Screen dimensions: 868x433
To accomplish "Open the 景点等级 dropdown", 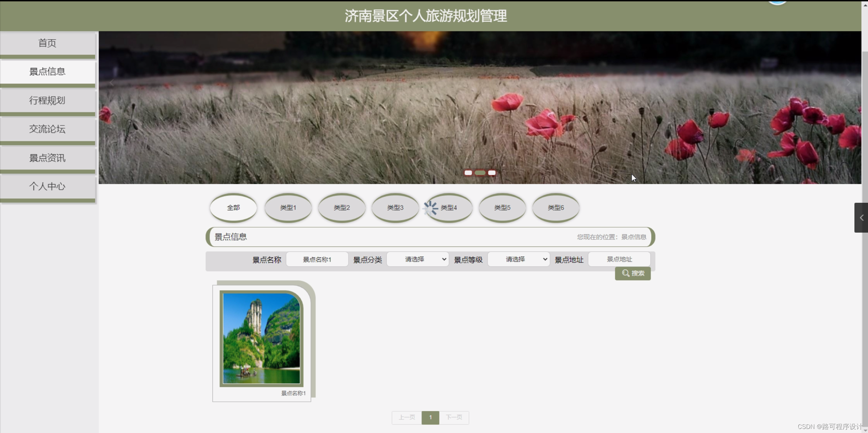I will click(518, 259).
